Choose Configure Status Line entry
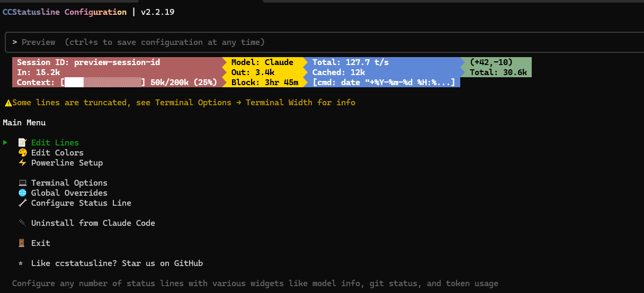 coord(81,203)
